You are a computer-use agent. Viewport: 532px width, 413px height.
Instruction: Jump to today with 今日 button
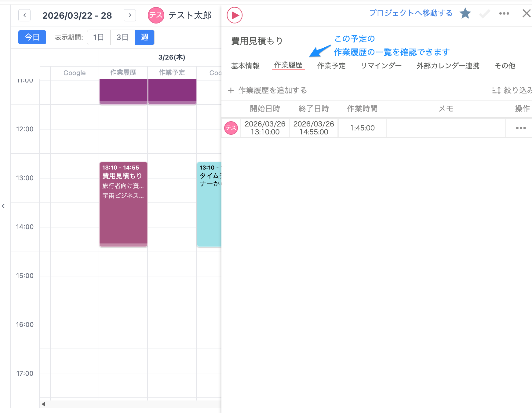32,37
